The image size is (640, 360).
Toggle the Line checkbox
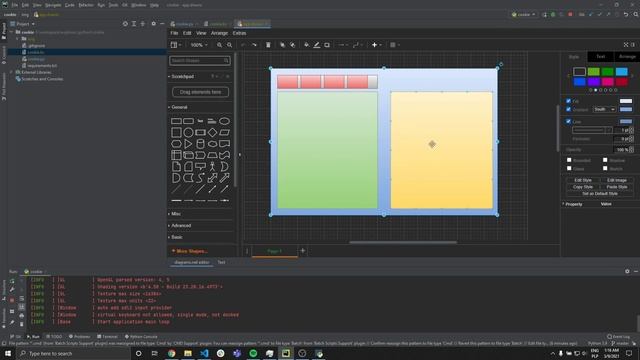click(569, 121)
